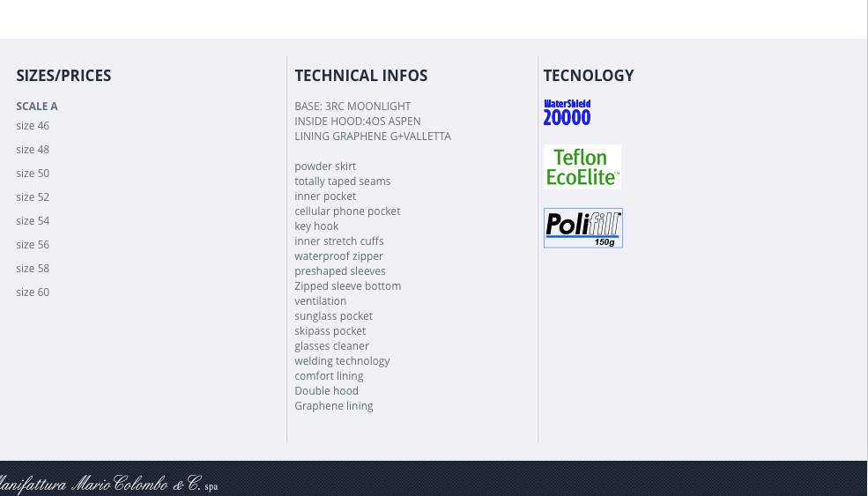Screen dimensions: 868x496
Task: Click the TECHNICAL INFOS heading
Action: click(360, 76)
